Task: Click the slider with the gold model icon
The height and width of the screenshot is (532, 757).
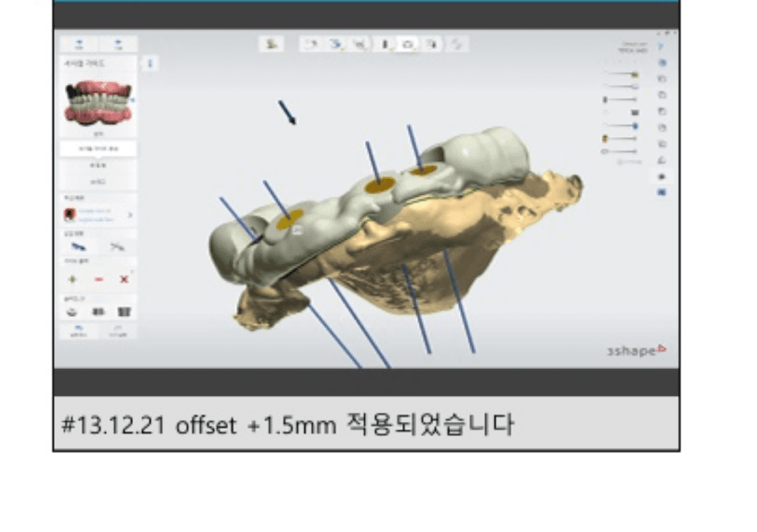Action: (621, 139)
